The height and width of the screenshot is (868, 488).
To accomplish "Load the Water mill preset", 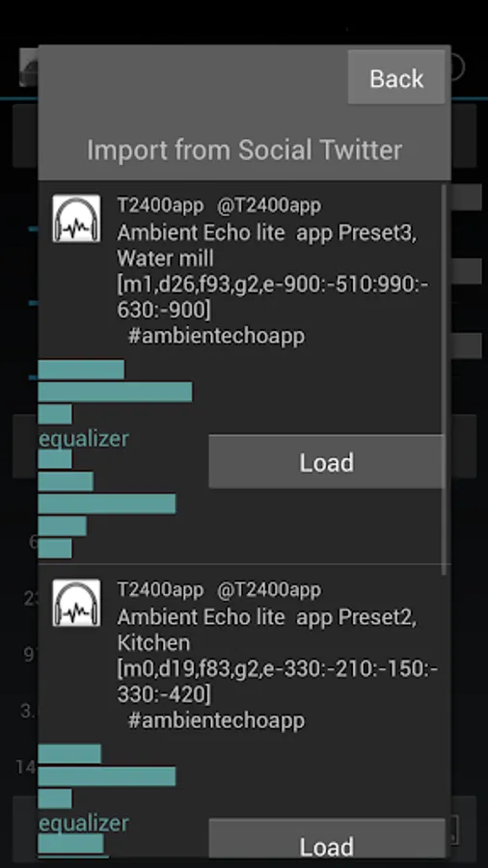I will 326,462.
